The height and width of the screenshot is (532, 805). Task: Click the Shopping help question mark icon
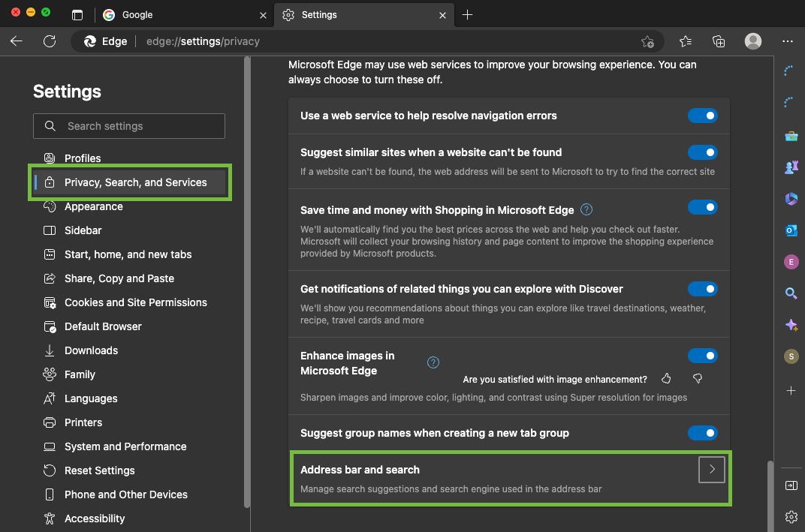586,210
